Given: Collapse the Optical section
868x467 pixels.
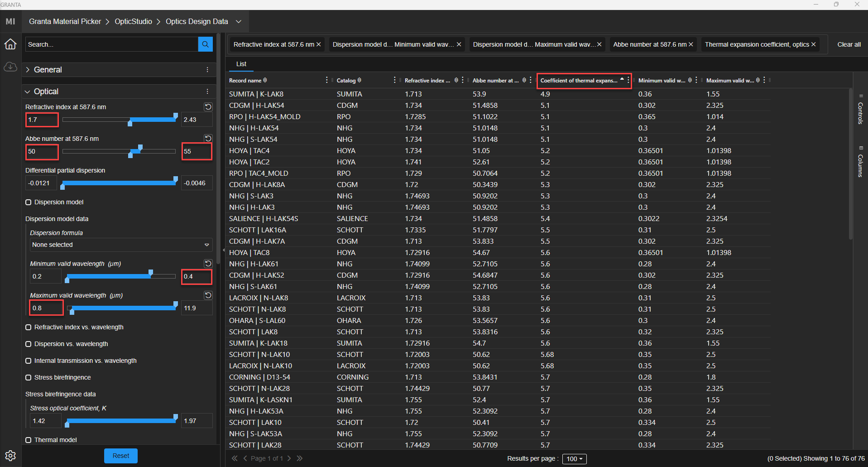Looking at the screenshot, I should coord(28,91).
